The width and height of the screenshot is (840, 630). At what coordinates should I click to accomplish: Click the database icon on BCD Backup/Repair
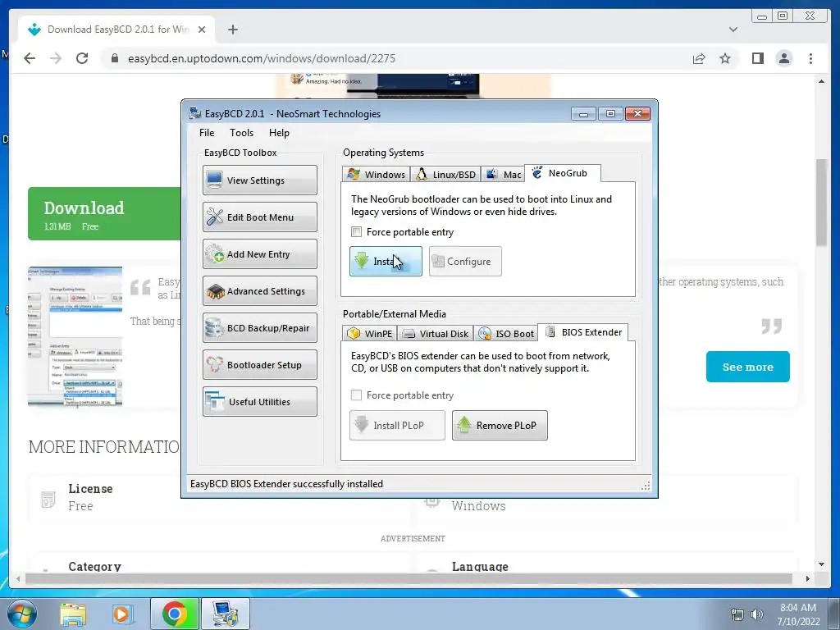click(214, 328)
